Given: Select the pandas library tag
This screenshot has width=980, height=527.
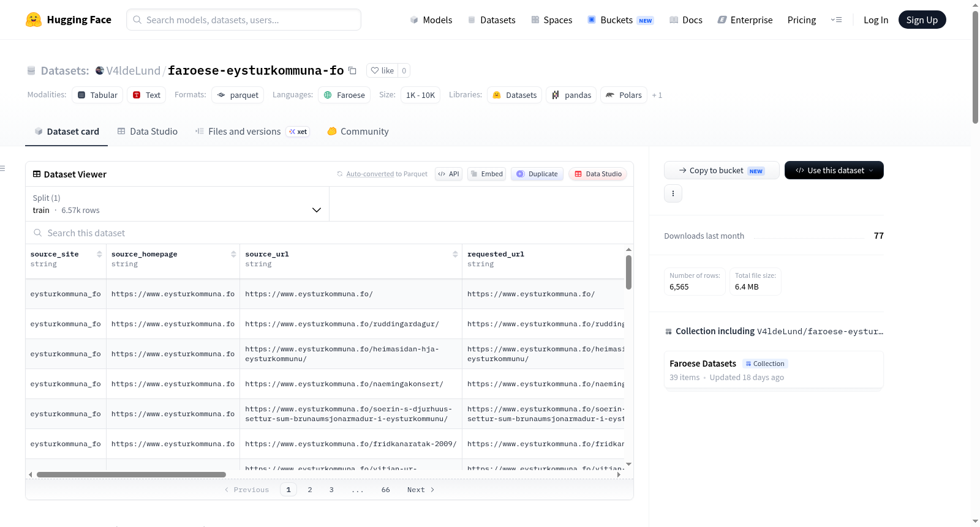Looking at the screenshot, I should click(x=571, y=95).
